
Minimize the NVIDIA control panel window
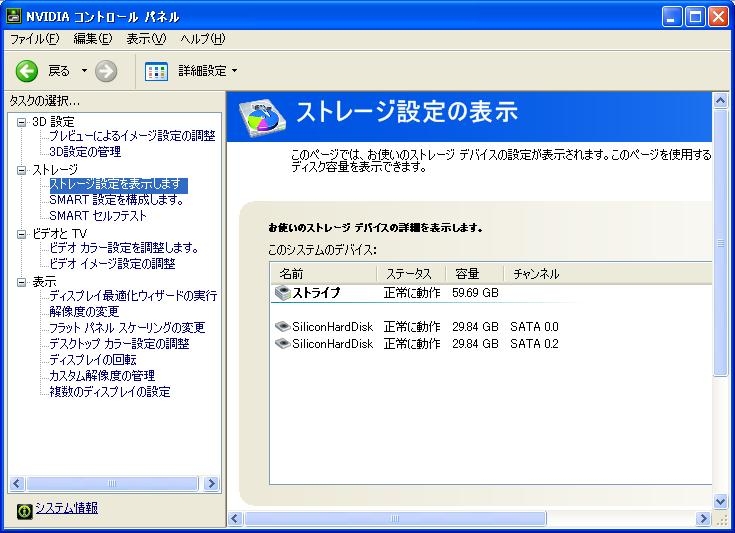(672, 17)
